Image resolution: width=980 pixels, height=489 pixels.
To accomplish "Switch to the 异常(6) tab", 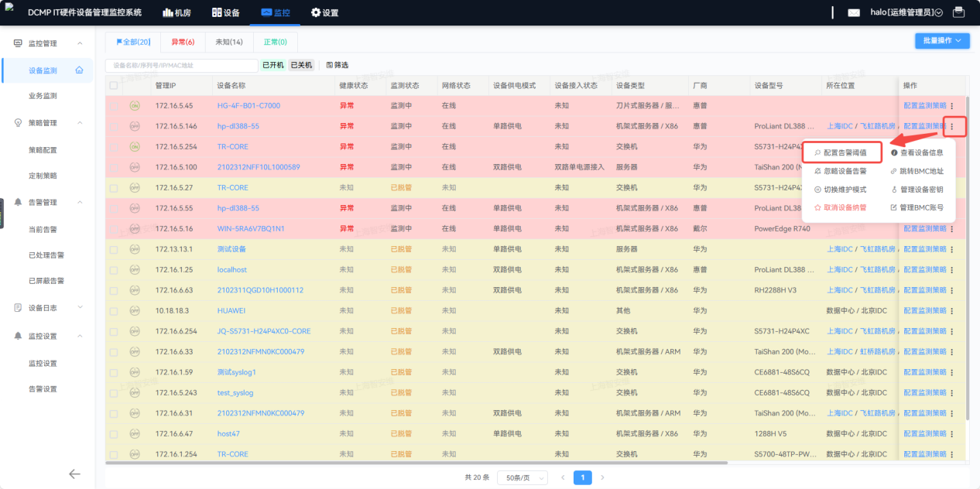I will click(183, 42).
